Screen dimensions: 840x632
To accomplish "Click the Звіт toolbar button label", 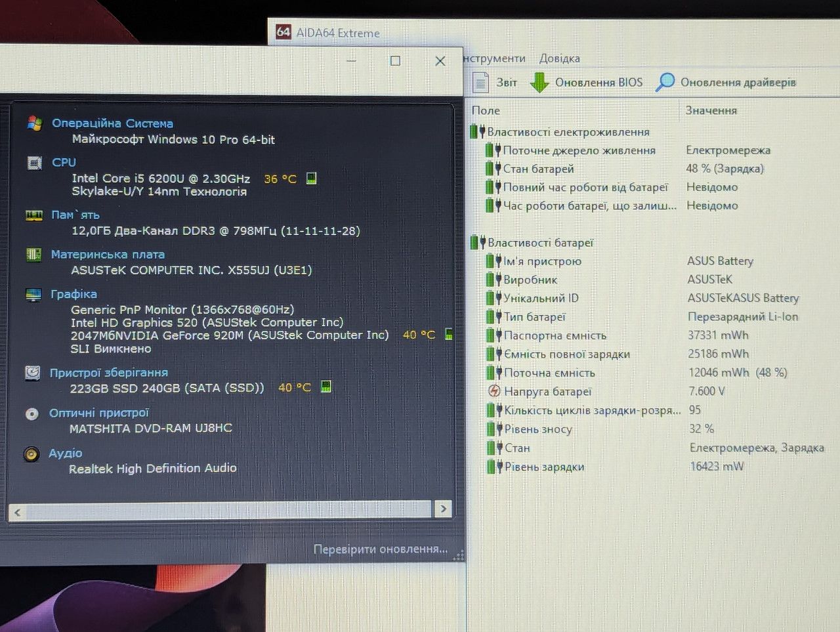I will tap(507, 83).
